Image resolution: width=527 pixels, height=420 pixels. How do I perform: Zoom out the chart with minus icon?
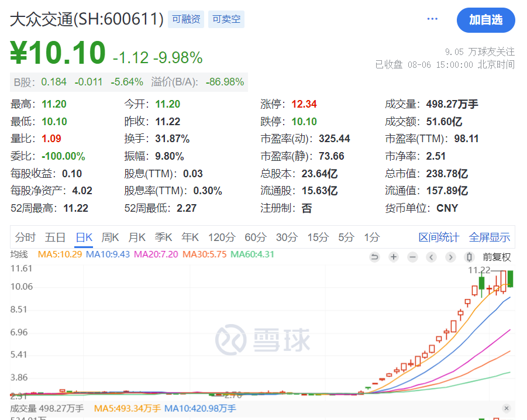tap(412, 257)
